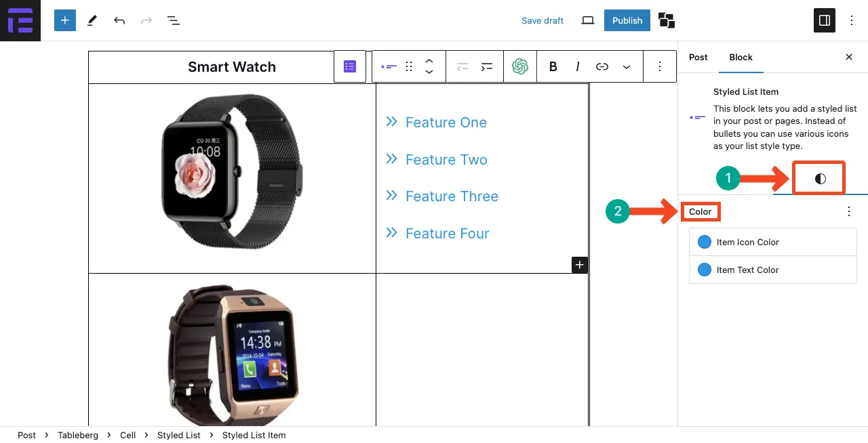Toggle the Settings sidebar panel
The height and width of the screenshot is (443, 868).
coord(825,20)
